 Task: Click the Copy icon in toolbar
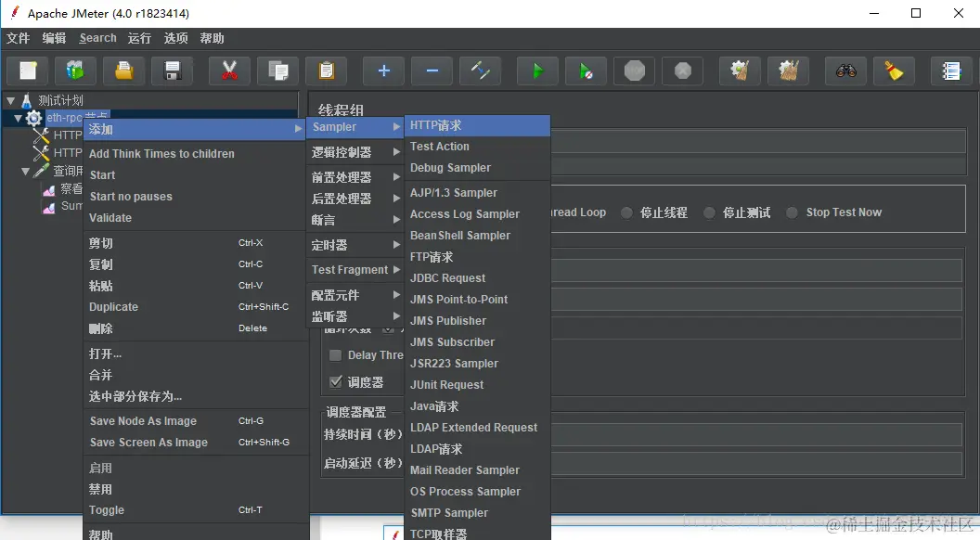278,71
